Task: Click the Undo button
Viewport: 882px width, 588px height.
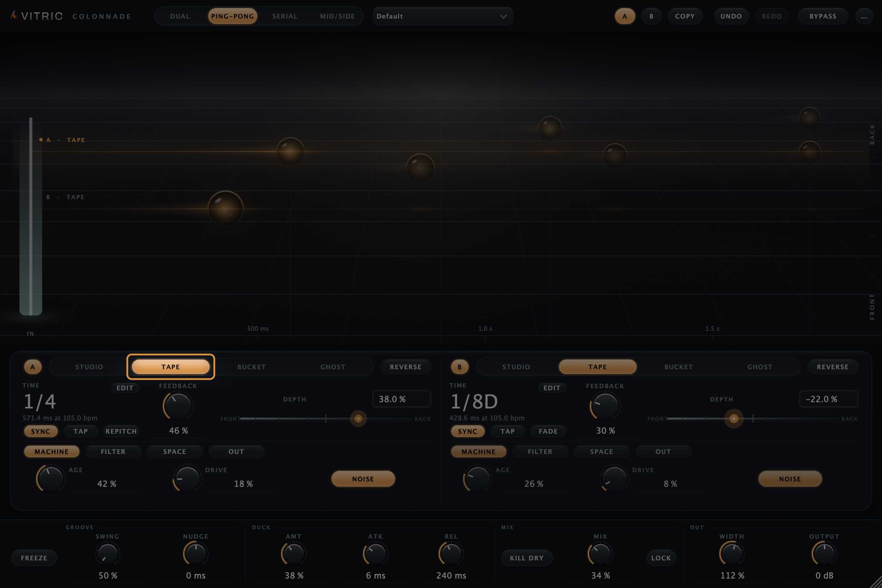Action: click(731, 16)
